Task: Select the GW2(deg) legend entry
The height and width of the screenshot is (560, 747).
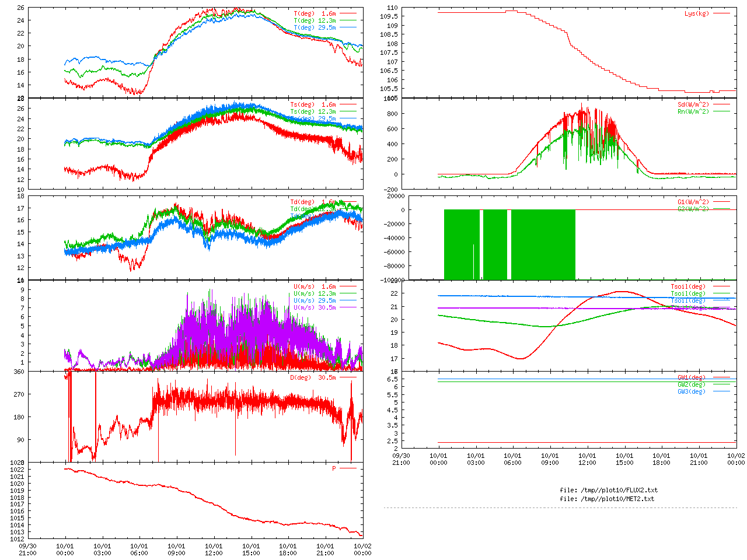Action: 691,384
